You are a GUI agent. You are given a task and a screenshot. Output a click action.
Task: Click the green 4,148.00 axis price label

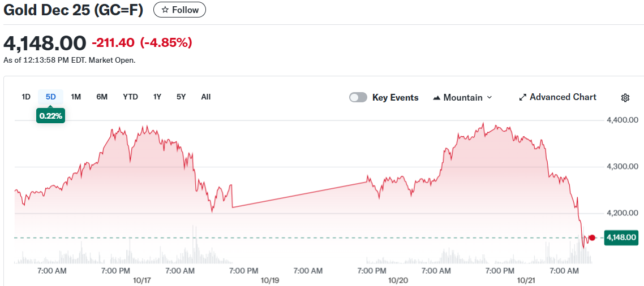[621, 237]
